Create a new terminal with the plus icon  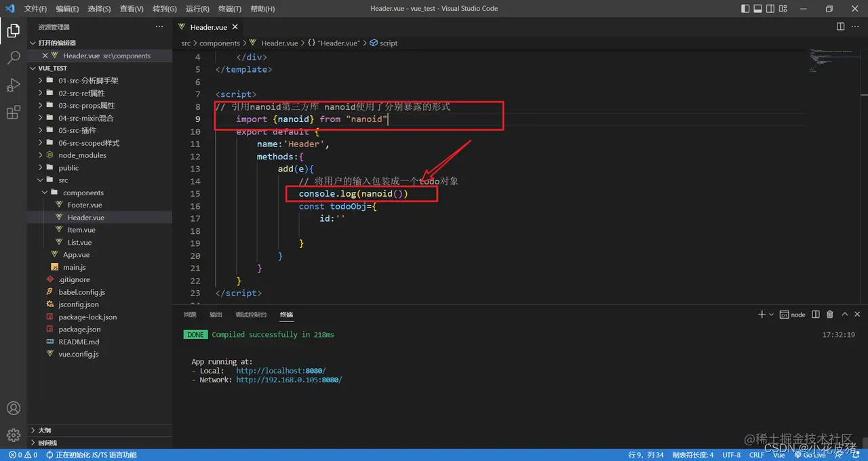click(x=762, y=315)
